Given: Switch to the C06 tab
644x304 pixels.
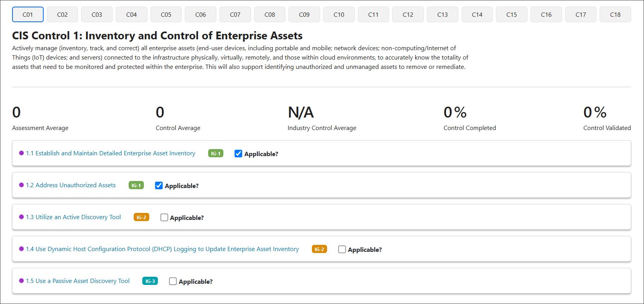Looking at the screenshot, I should pos(200,14).
